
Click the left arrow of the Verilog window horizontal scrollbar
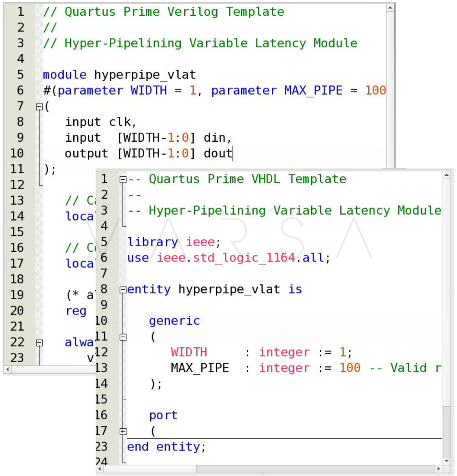(8, 370)
